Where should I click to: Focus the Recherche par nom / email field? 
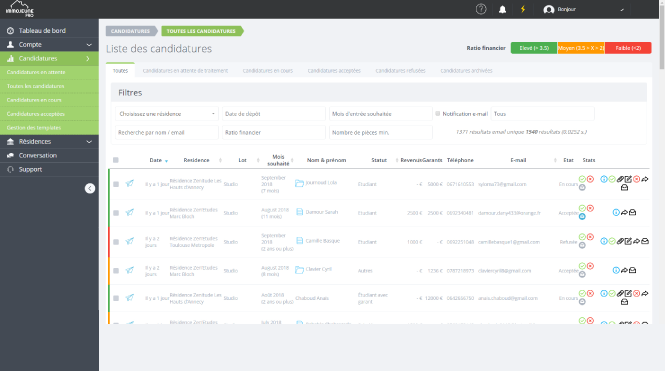click(x=167, y=132)
